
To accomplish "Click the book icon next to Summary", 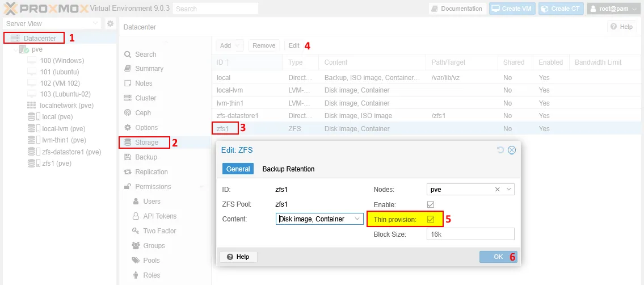I will [128, 69].
